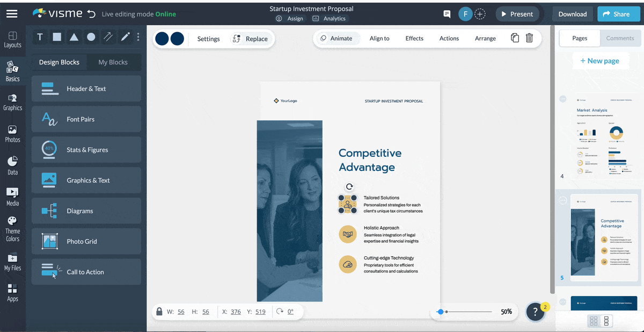The width and height of the screenshot is (644, 332).
Task: Open the Arrange options
Action: pyautogui.click(x=485, y=38)
